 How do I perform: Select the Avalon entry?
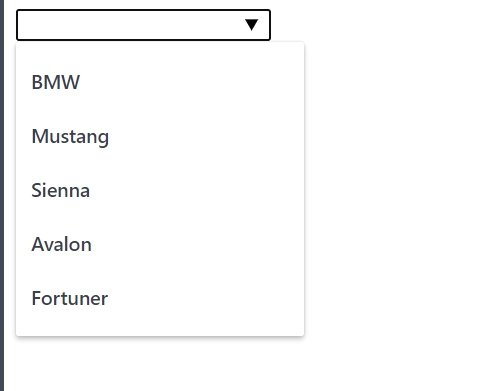pos(160,244)
